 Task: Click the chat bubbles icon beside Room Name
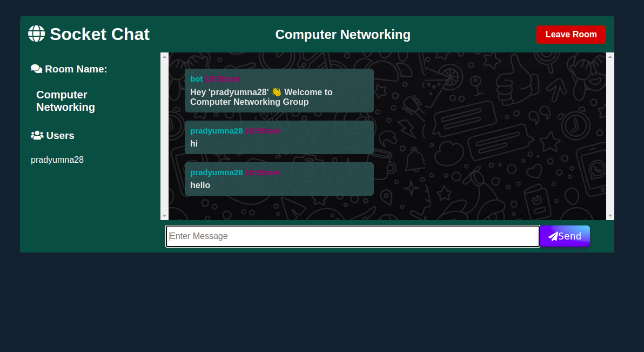click(37, 69)
